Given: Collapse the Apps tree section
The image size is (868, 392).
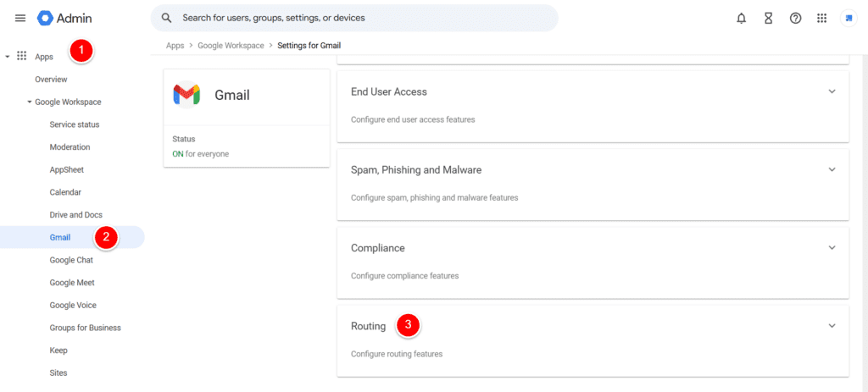Looking at the screenshot, I should point(7,57).
